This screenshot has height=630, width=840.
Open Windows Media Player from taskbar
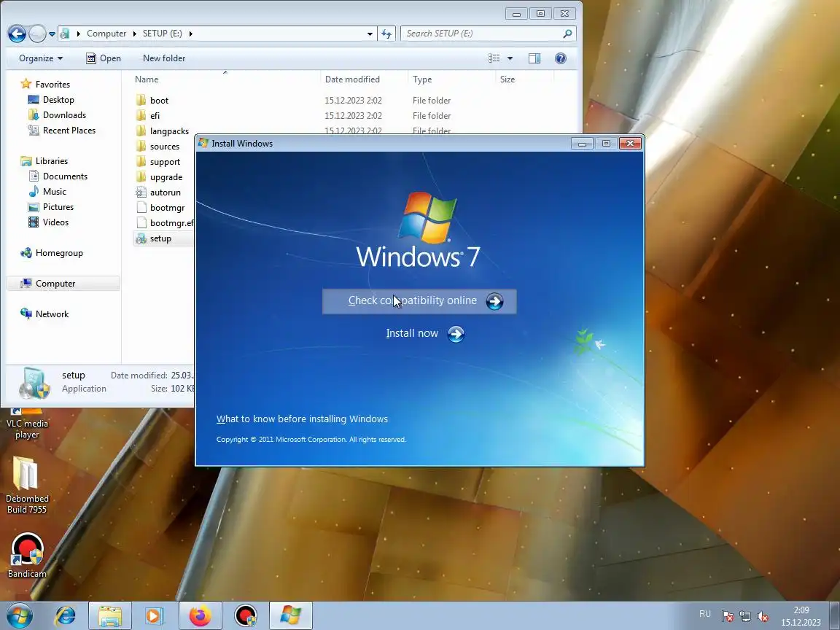click(154, 616)
